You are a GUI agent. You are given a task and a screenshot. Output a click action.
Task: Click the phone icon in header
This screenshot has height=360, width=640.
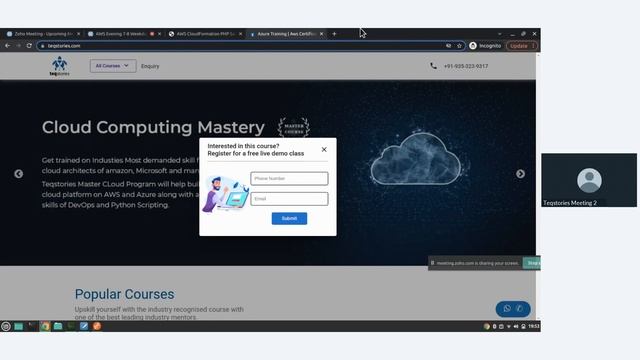pos(433,66)
